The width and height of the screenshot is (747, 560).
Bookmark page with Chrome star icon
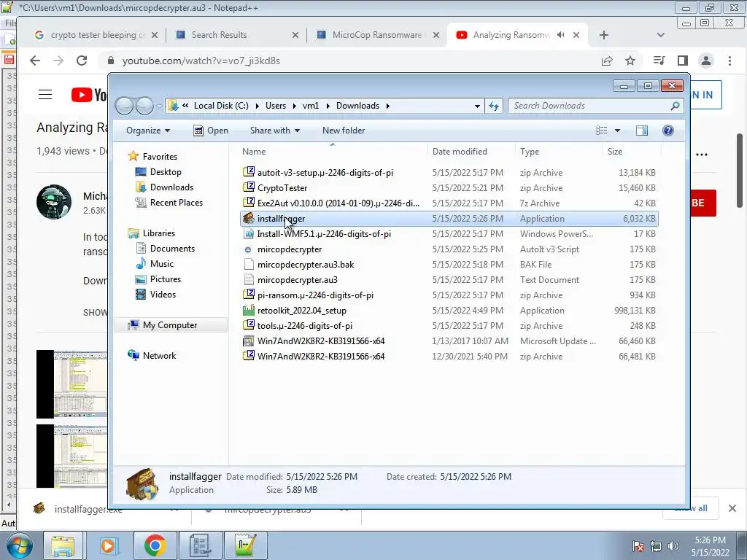[630, 61]
